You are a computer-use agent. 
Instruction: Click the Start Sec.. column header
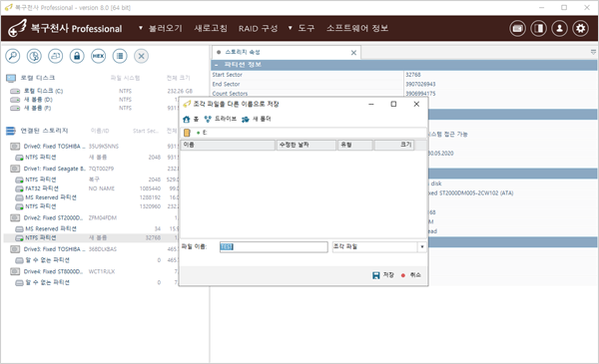tap(146, 131)
